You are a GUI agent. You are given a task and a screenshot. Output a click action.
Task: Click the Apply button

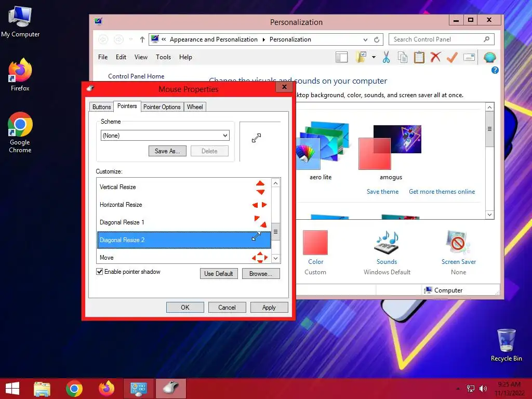(269, 308)
